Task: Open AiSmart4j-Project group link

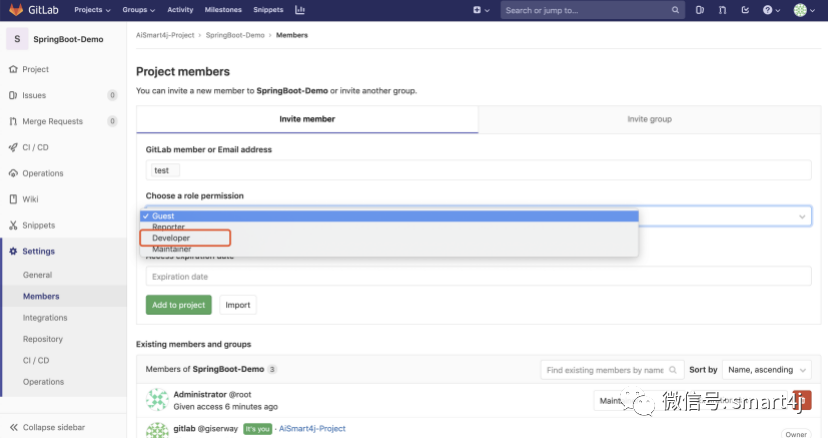Action: click(x=312, y=428)
